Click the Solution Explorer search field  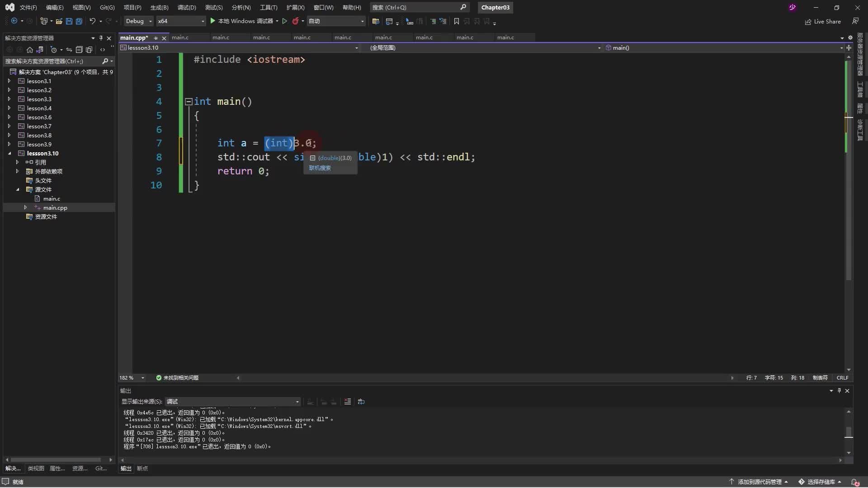[x=59, y=61]
